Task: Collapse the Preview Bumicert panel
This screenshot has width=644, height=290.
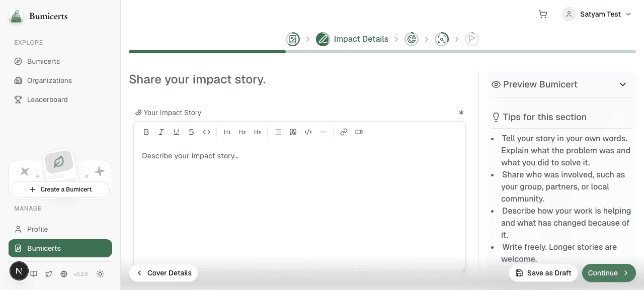Action: coord(623,84)
